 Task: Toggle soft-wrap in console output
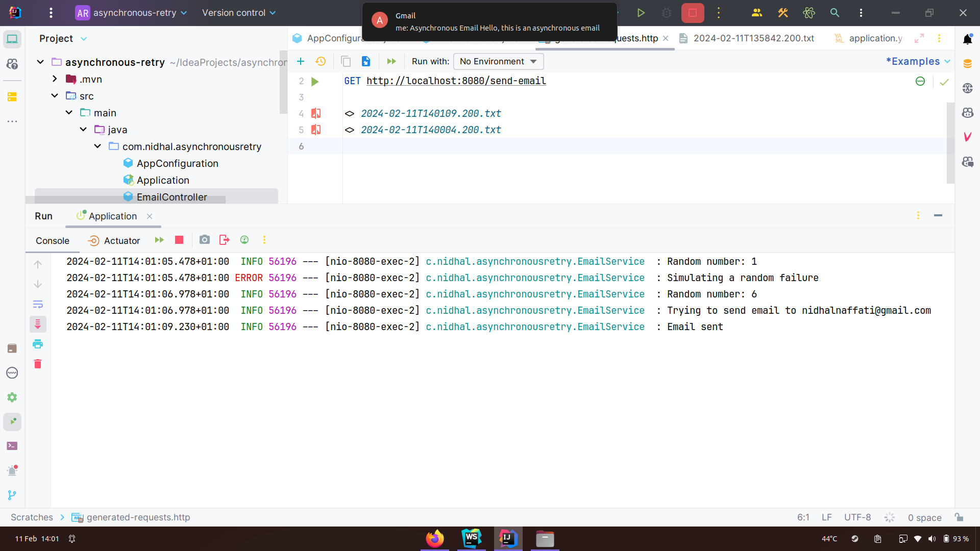pyautogui.click(x=38, y=304)
